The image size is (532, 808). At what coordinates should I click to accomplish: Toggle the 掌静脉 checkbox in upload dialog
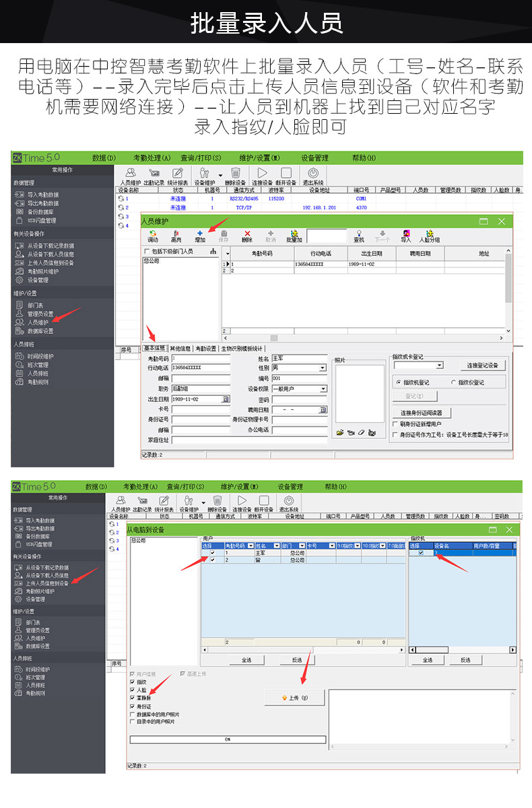tap(132, 698)
